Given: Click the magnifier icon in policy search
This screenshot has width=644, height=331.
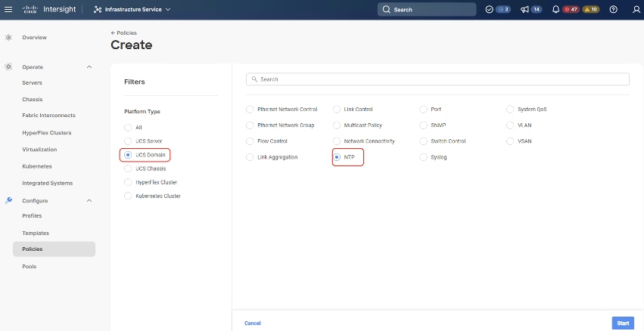Looking at the screenshot, I should 254,79.
